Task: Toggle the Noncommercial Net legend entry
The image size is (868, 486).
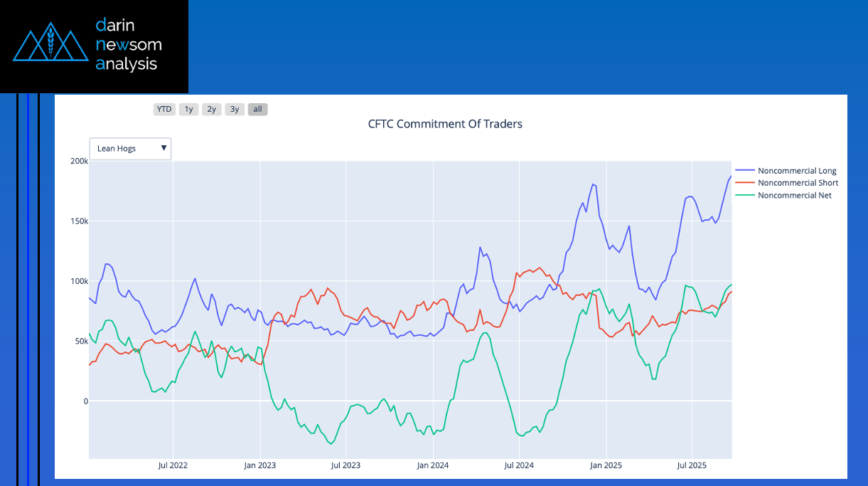Action: click(794, 195)
